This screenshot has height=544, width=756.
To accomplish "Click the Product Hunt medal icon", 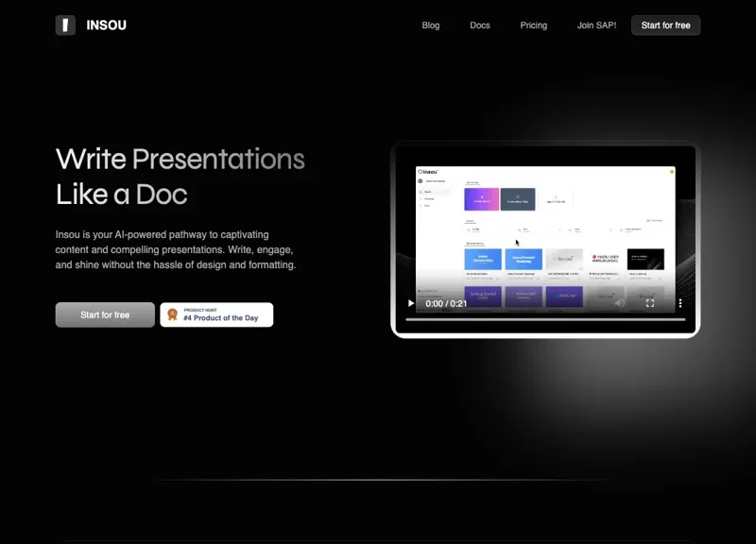I will (172, 314).
